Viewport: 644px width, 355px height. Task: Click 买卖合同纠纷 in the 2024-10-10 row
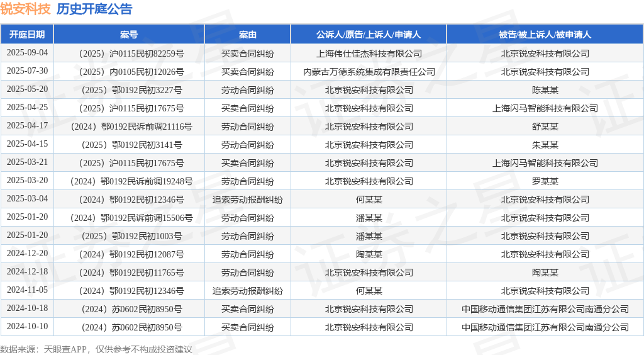[248, 327]
